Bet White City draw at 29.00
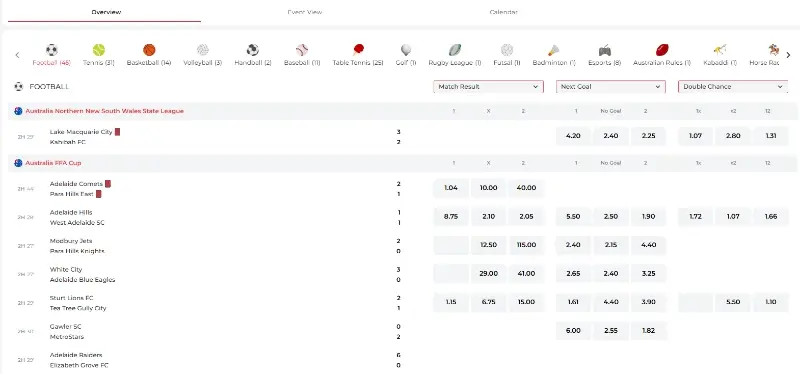The image size is (800, 374). point(488,273)
